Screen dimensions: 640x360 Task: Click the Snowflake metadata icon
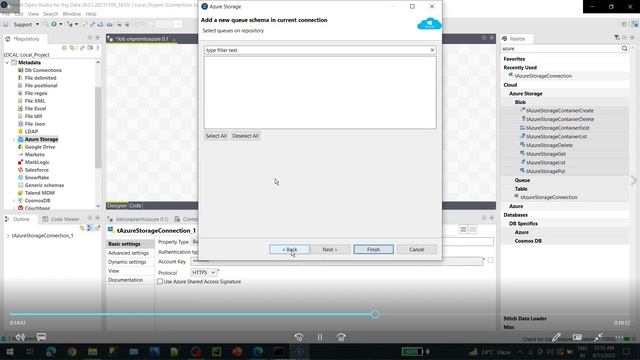tap(20, 178)
